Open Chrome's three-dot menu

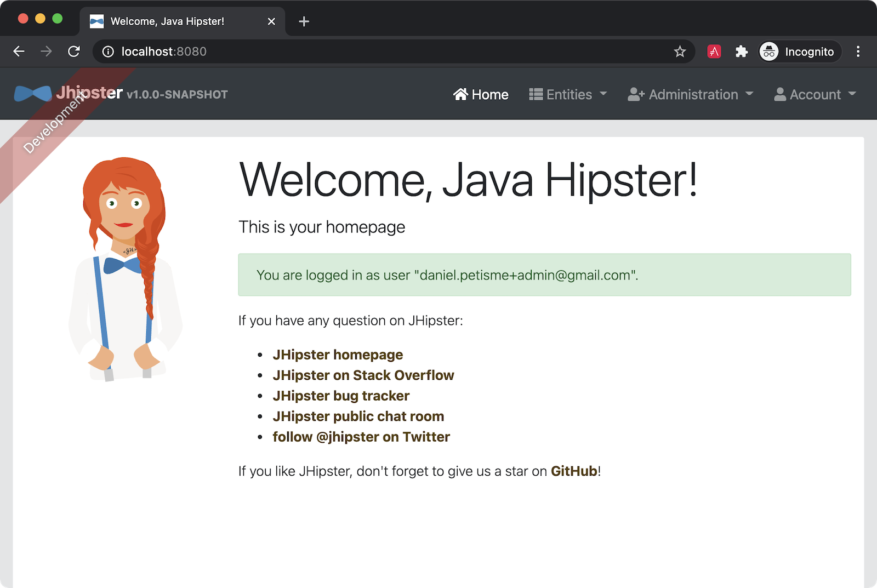tap(858, 52)
